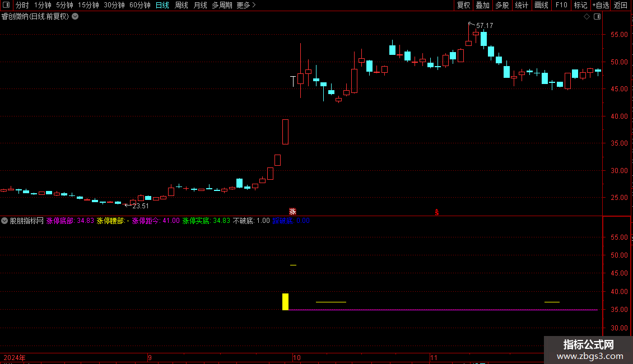Select the 15分钟 period tab
633x364 pixels.
89,5
